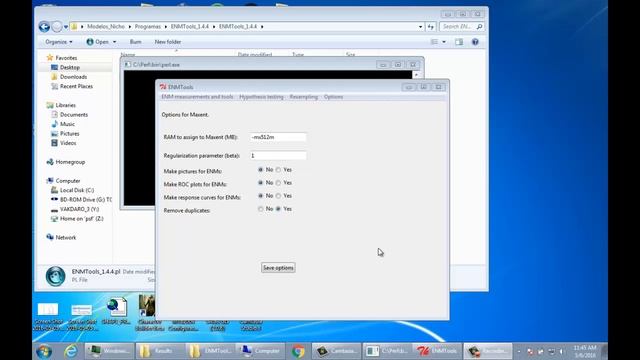
Task: Click taskbar clock showing 11:45 AM
Action: point(584,351)
